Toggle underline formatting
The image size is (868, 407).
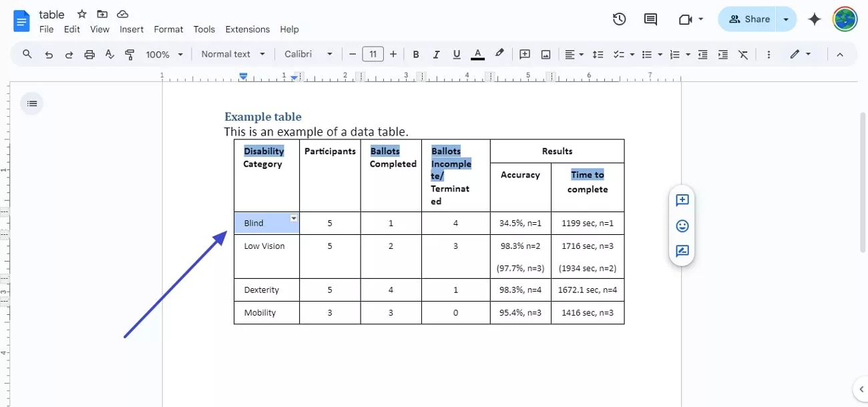tap(457, 54)
